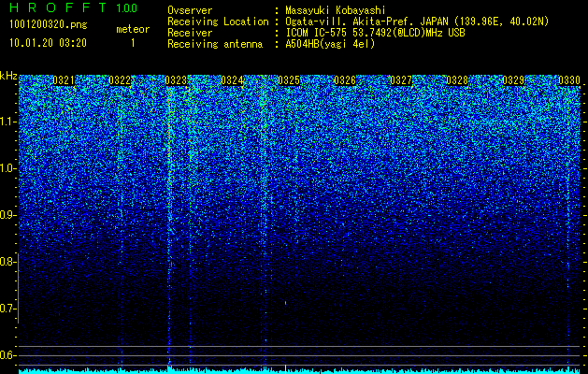Select the filename 1001200320.png
Screen dimensions: 588x374
pyautogui.click(x=49, y=25)
